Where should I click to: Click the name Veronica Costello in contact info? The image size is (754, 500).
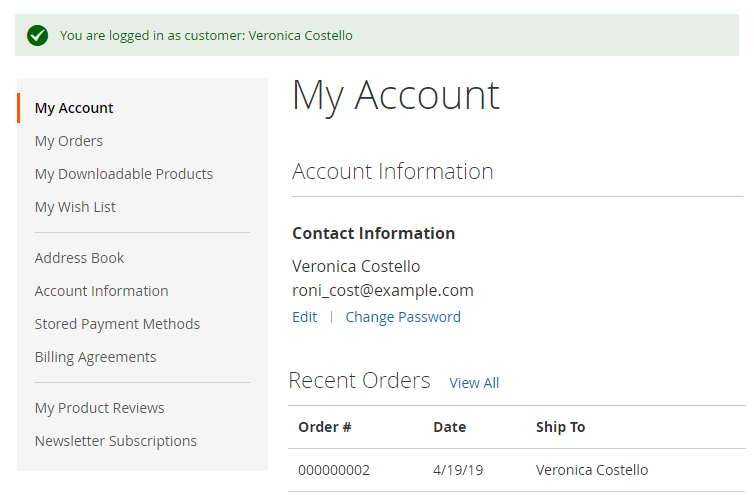tap(356, 266)
